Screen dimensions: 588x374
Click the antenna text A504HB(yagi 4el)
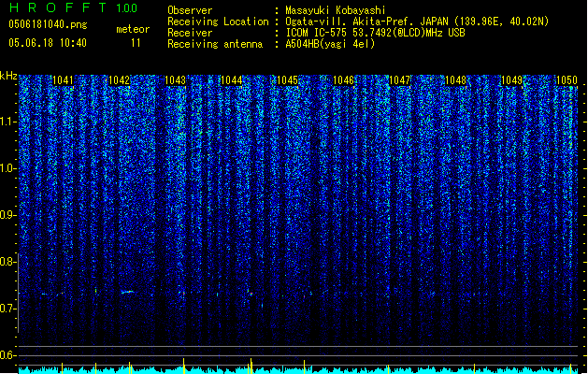330,44
